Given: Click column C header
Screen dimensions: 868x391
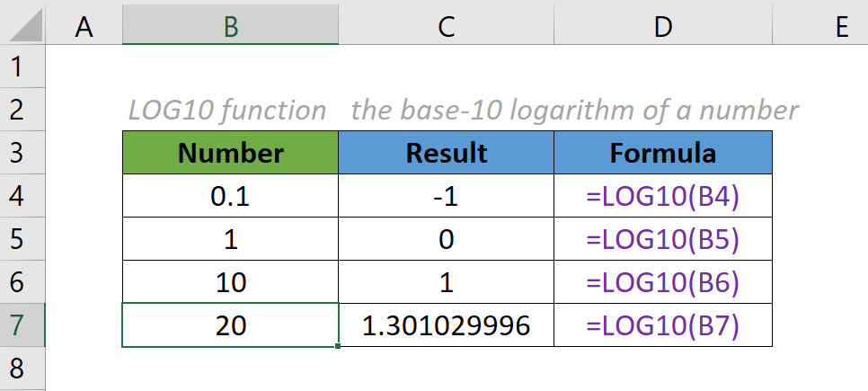Looking at the screenshot, I should click(x=446, y=27).
